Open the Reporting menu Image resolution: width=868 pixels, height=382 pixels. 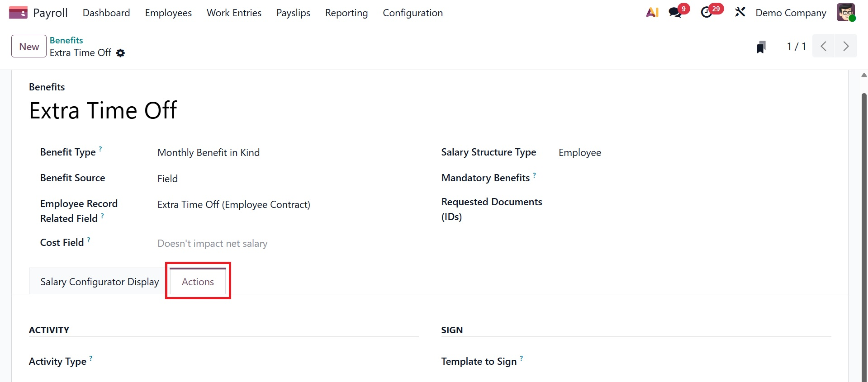pos(346,13)
